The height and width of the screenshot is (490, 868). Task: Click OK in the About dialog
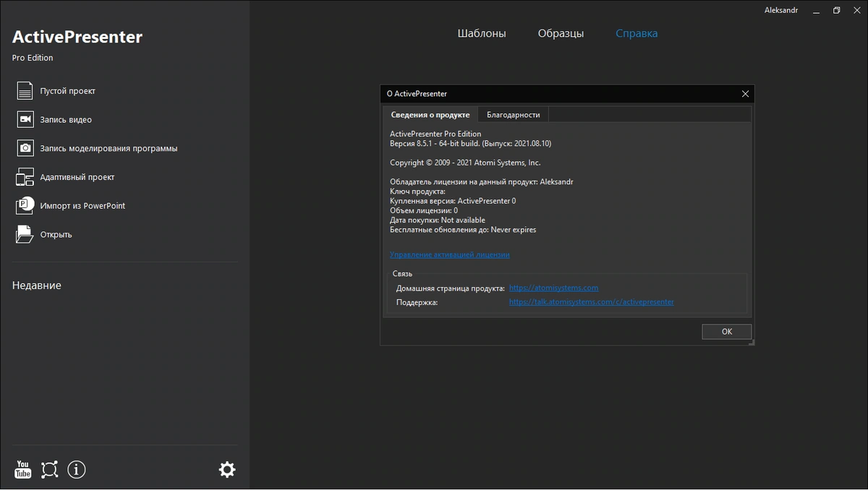[727, 332]
